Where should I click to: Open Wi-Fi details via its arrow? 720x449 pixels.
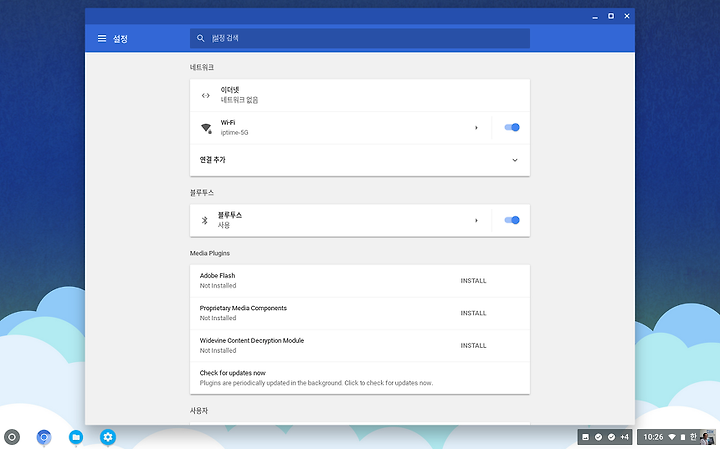click(x=476, y=128)
